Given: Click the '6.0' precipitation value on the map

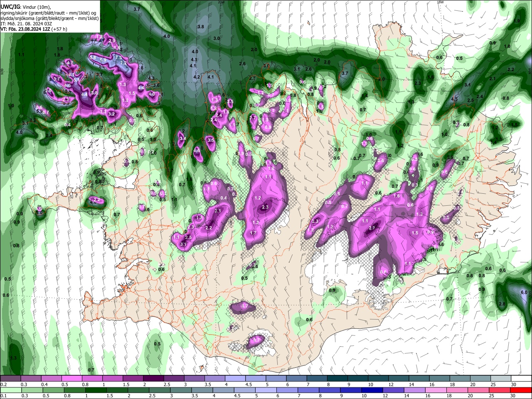Looking at the screenshot, I should 524,292.
